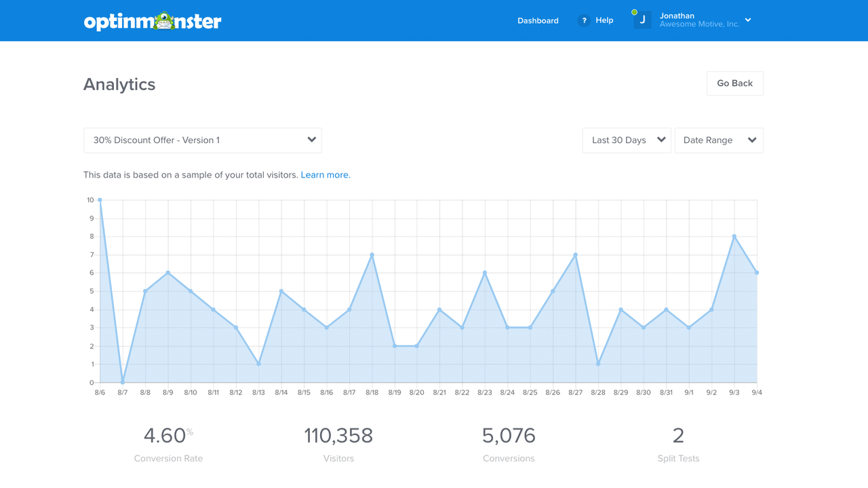Open the campaign selector showing 30% Discount Offer
The width and height of the screenshot is (868, 488).
tap(202, 140)
